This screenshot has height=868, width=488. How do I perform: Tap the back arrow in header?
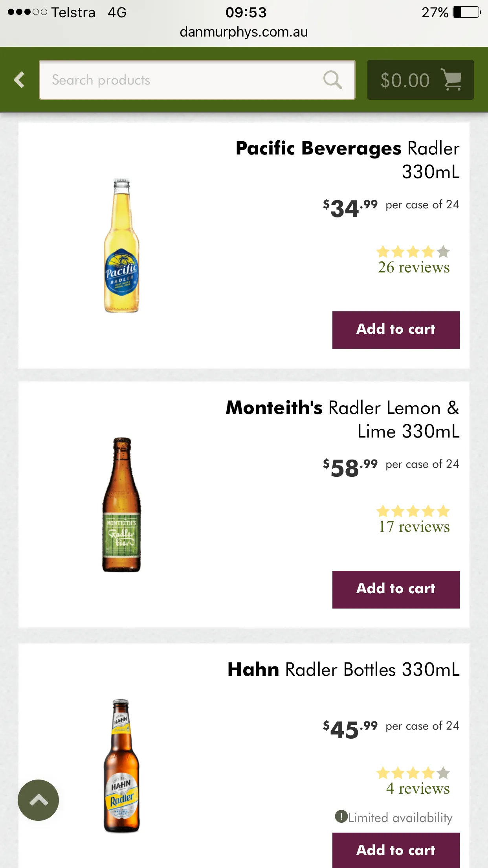pos(19,80)
